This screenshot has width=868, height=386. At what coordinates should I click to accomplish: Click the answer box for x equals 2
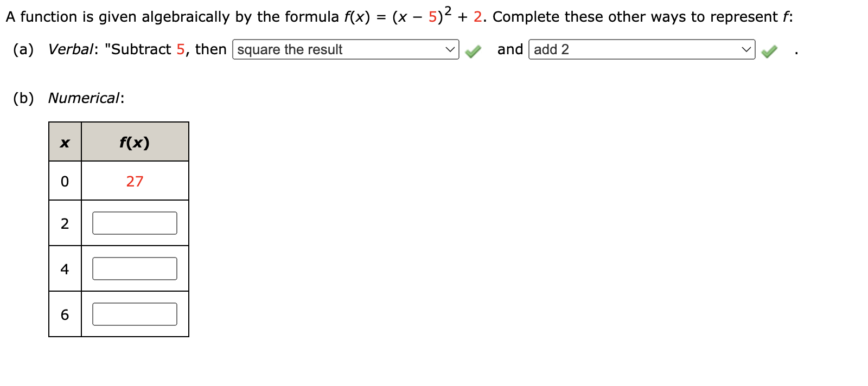(135, 222)
